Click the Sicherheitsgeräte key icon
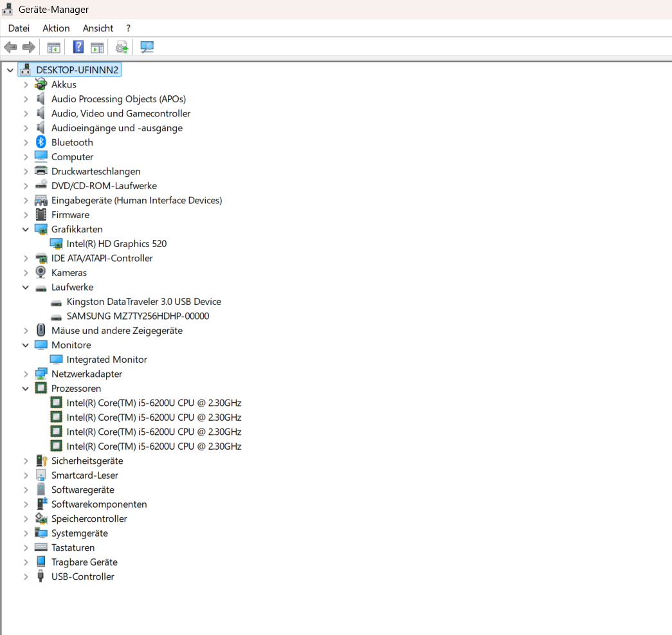The image size is (672, 635). pos(41,461)
